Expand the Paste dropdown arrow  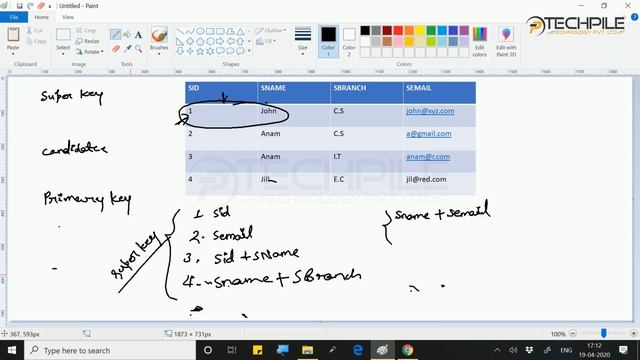point(13,54)
